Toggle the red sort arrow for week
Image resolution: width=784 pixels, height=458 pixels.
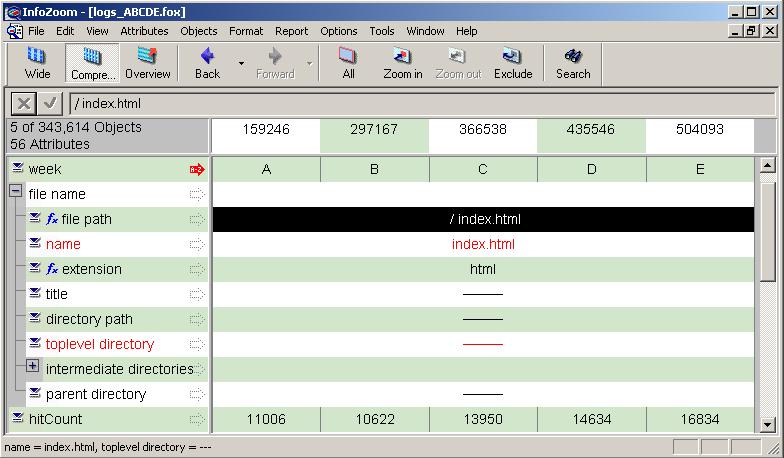pyautogui.click(x=197, y=170)
